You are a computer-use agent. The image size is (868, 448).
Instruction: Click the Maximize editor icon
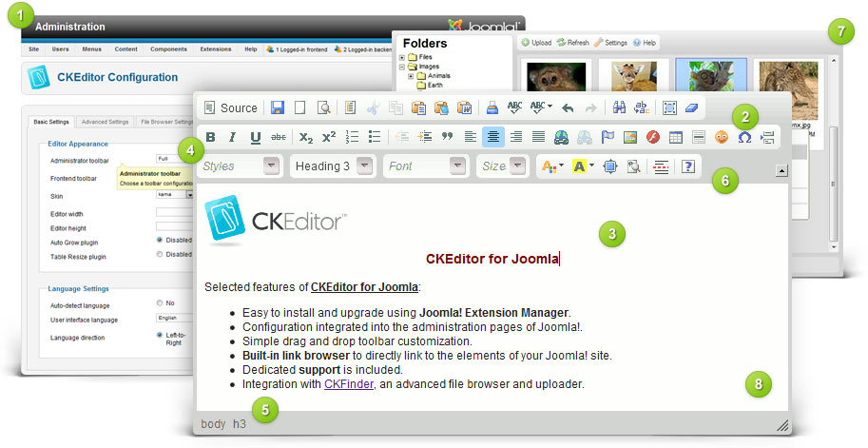(x=610, y=166)
